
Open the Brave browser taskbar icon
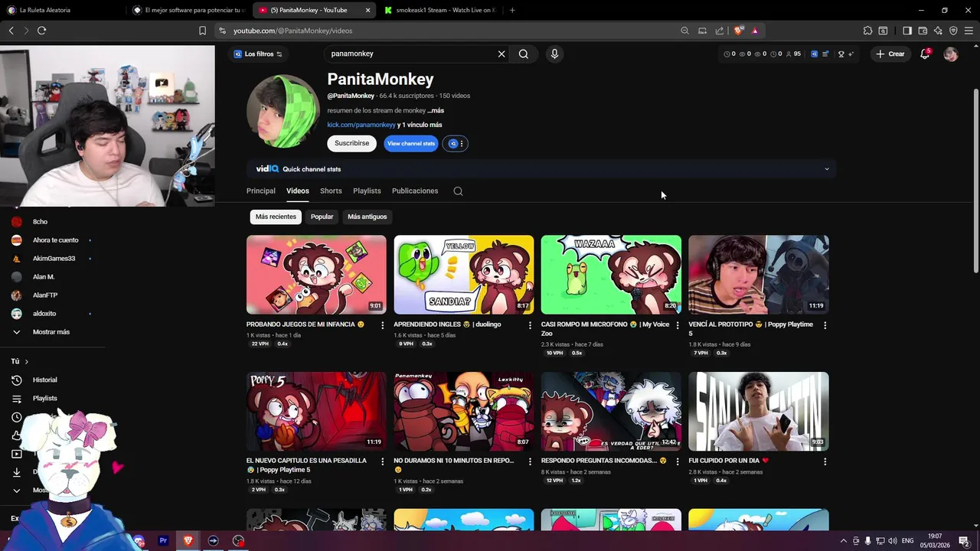click(188, 540)
